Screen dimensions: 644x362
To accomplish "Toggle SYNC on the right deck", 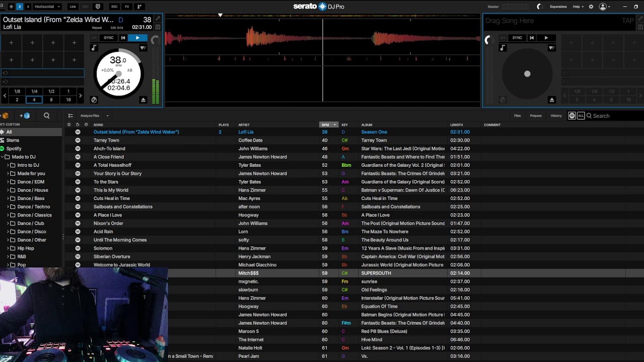I will point(517,38).
